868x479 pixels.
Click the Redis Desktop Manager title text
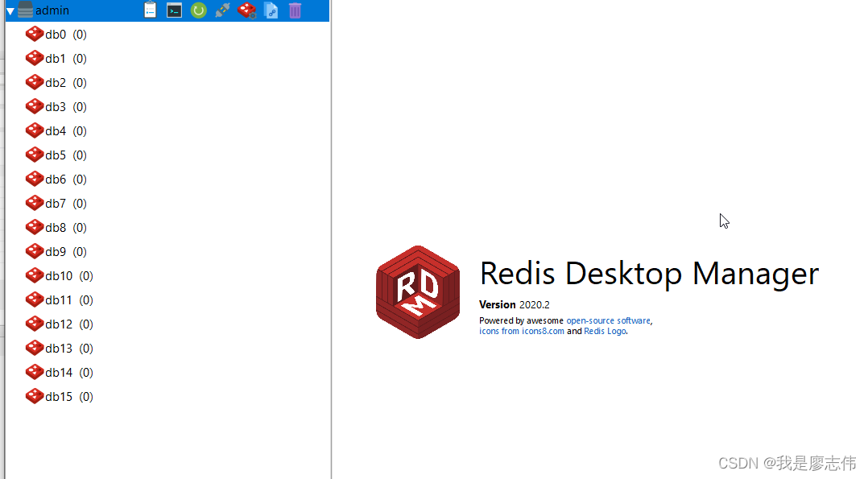(x=649, y=274)
